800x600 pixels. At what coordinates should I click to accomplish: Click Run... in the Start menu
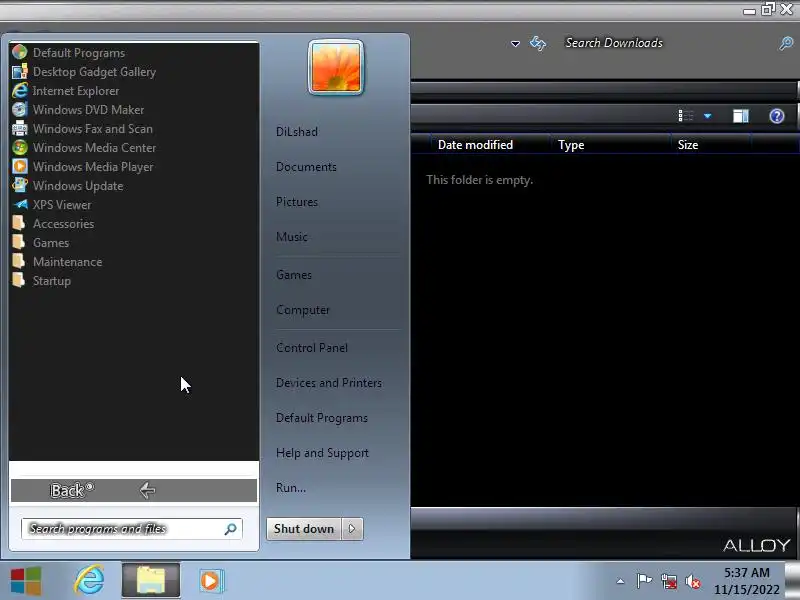pyautogui.click(x=291, y=488)
